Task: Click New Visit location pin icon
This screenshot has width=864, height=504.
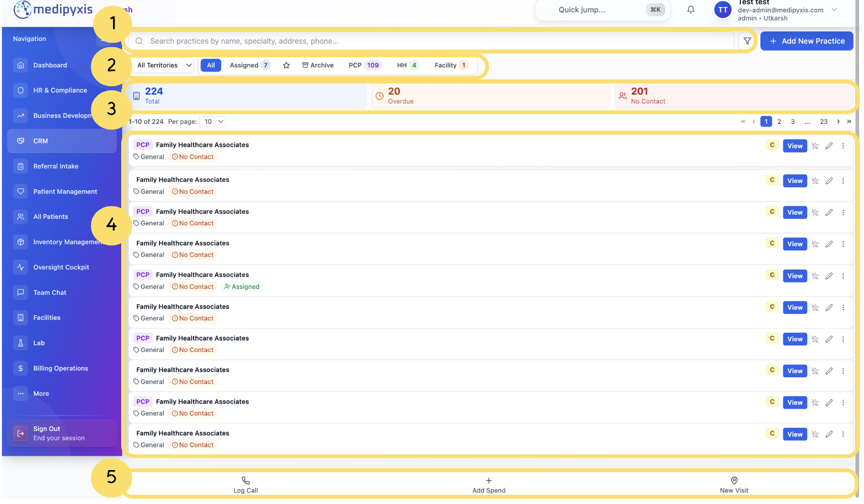Action: coord(734,481)
